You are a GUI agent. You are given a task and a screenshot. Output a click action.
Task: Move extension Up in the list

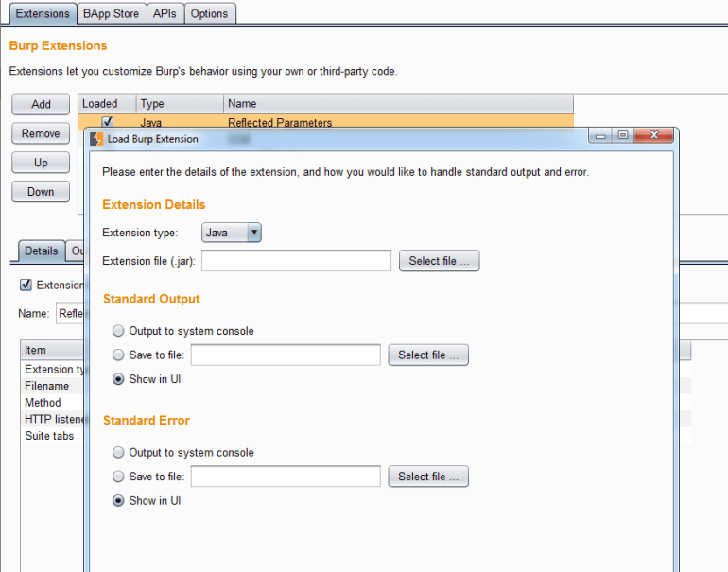[x=41, y=163]
